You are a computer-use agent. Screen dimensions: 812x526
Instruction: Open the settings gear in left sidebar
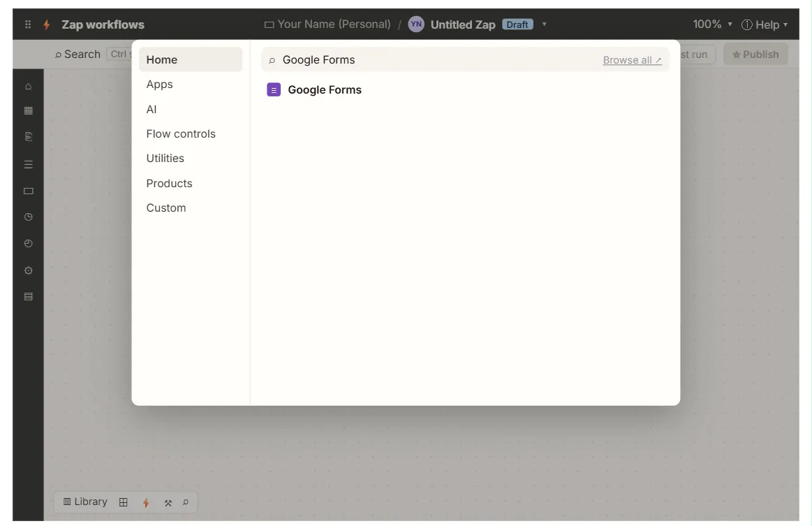coord(29,270)
